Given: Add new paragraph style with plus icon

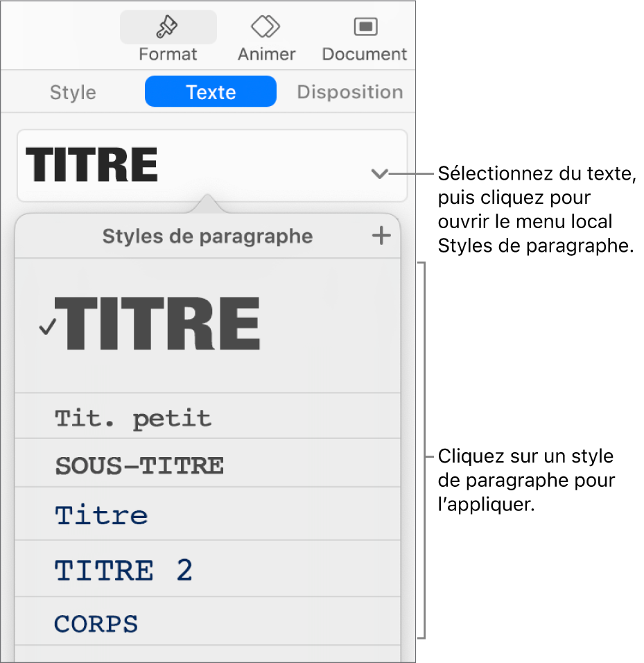Looking at the screenshot, I should (x=381, y=236).
